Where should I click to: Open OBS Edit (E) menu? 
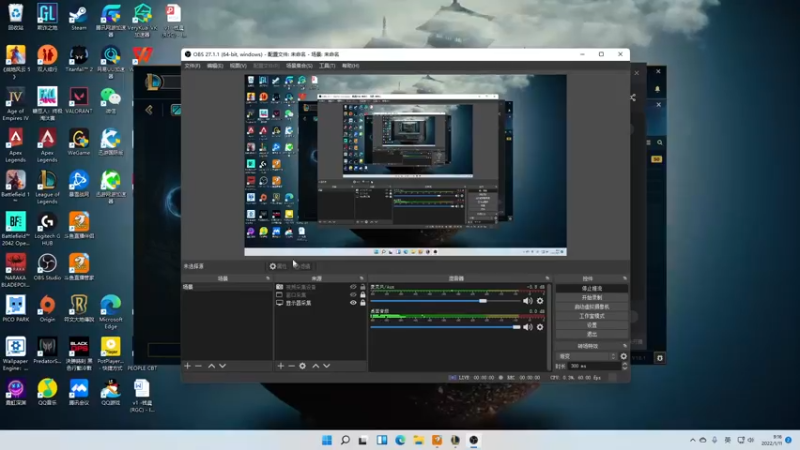[x=215, y=66]
